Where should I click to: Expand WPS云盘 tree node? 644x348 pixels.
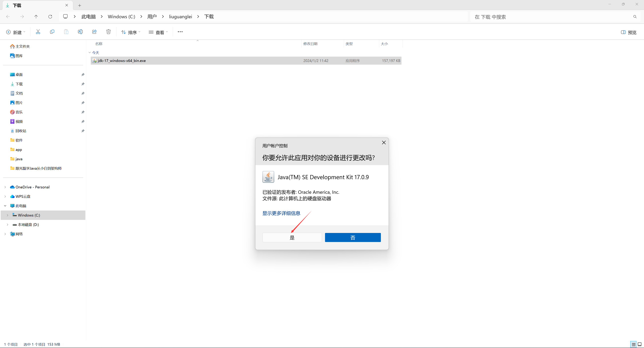5,196
